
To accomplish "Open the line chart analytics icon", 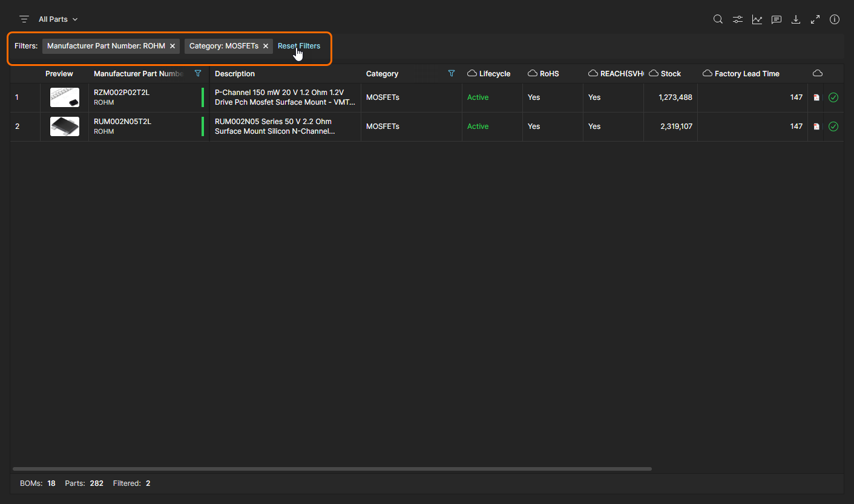I will (757, 19).
